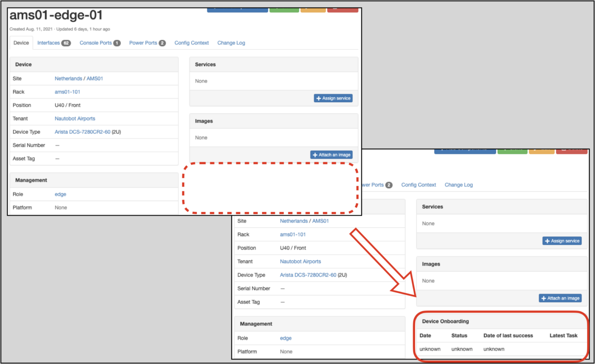
Task: Click the Power Ports count badge showing 2
Action: 162,43
